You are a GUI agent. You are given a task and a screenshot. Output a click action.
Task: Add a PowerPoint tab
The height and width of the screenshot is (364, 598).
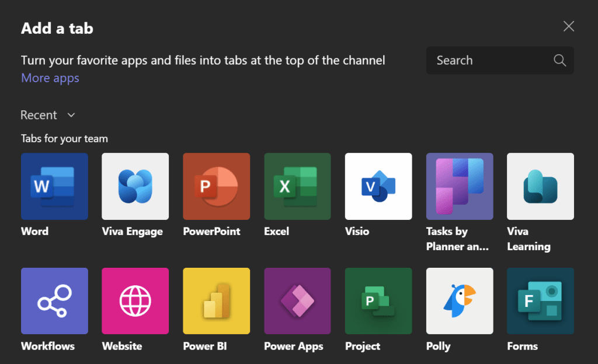216,186
